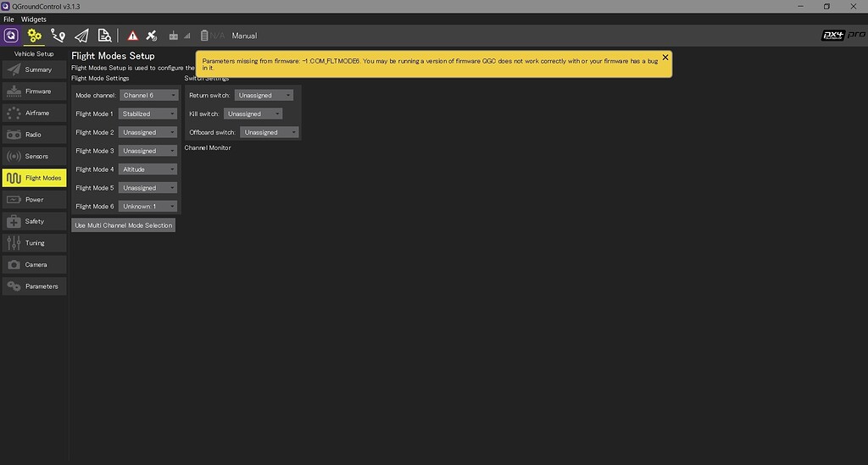Show vehicle messages warning triangle

coord(133,36)
